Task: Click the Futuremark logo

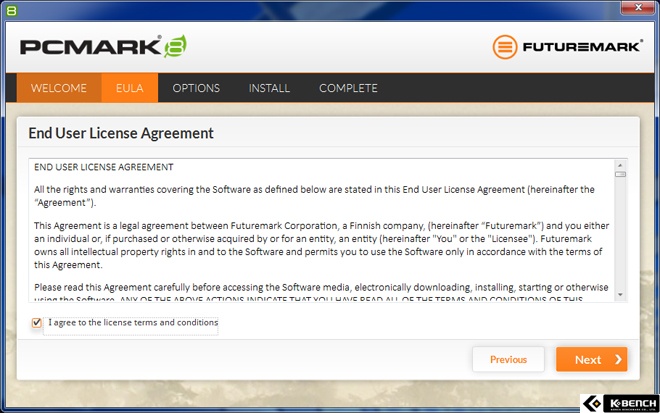Action: pos(567,47)
